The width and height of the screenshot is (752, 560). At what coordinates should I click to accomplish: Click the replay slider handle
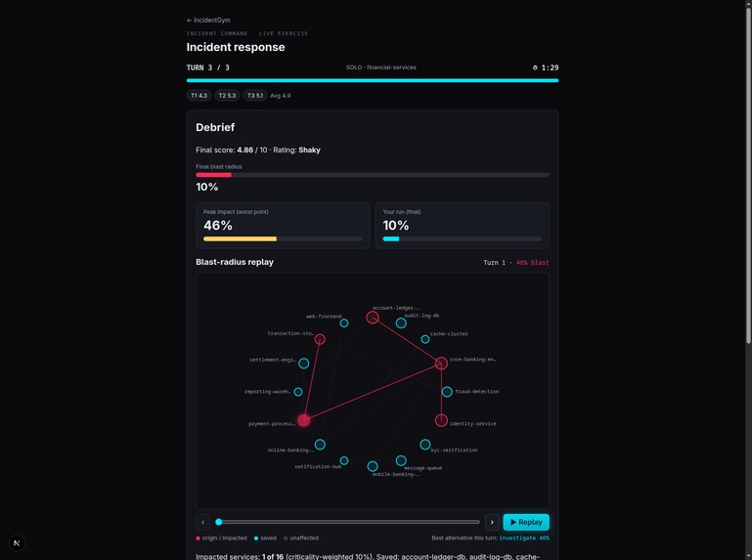tap(219, 522)
